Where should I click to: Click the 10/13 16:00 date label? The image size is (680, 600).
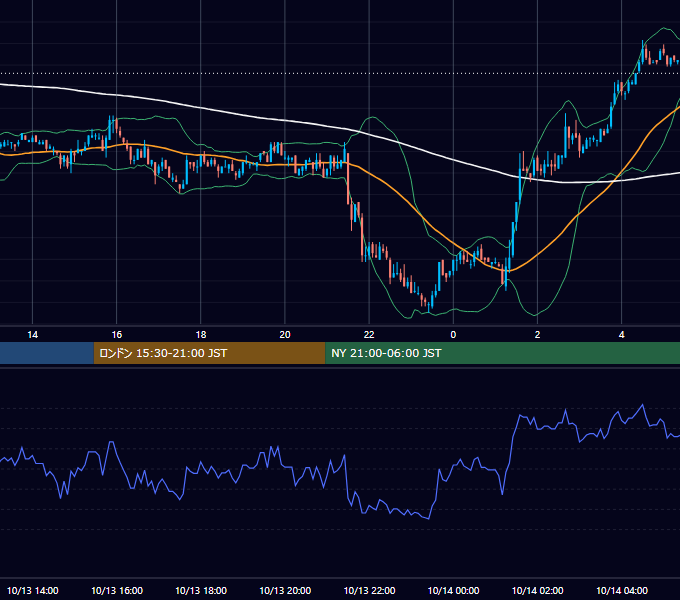(x=117, y=590)
